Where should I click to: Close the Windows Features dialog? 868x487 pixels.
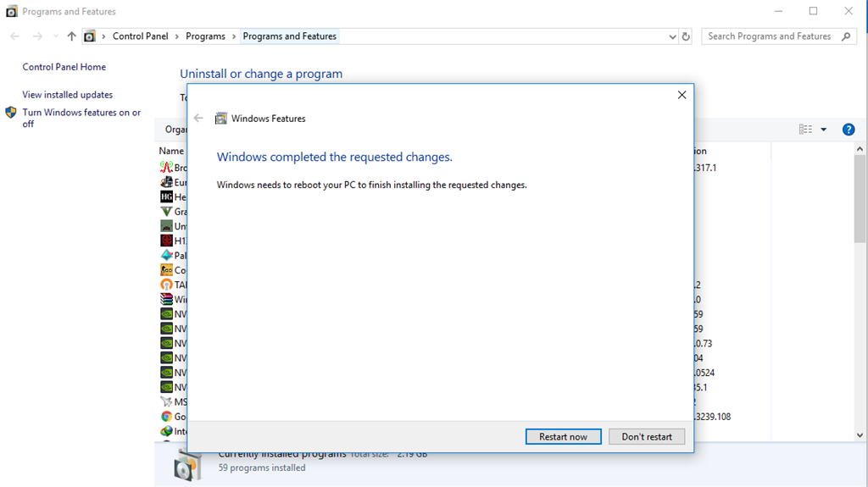[682, 95]
